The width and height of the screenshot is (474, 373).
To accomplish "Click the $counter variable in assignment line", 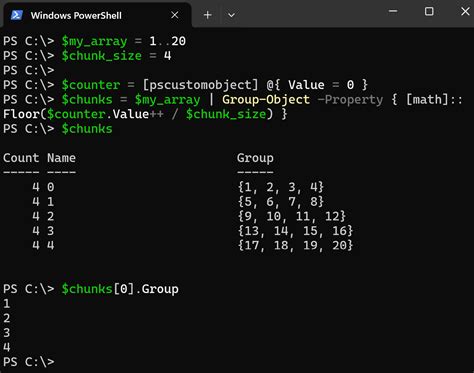I will [x=91, y=85].
